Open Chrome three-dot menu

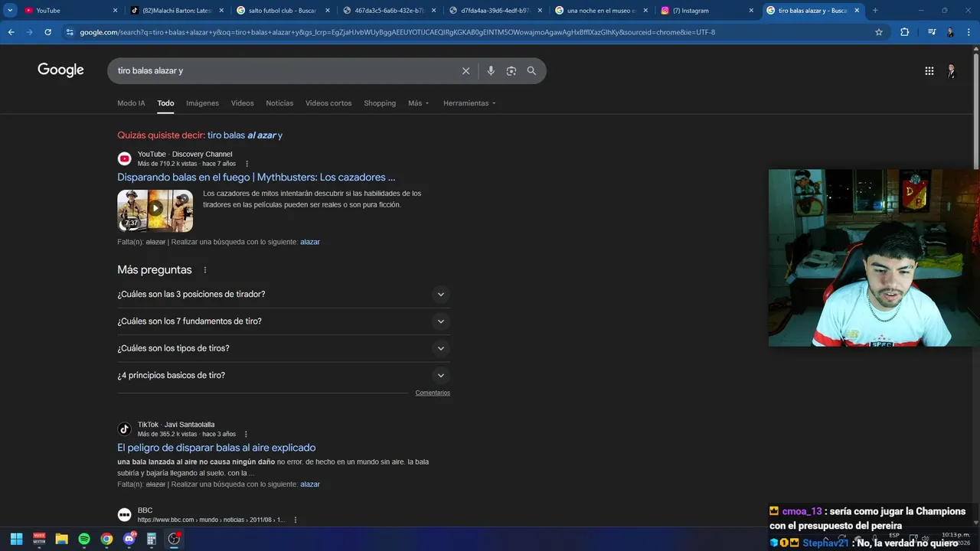(x=969, y=32)
